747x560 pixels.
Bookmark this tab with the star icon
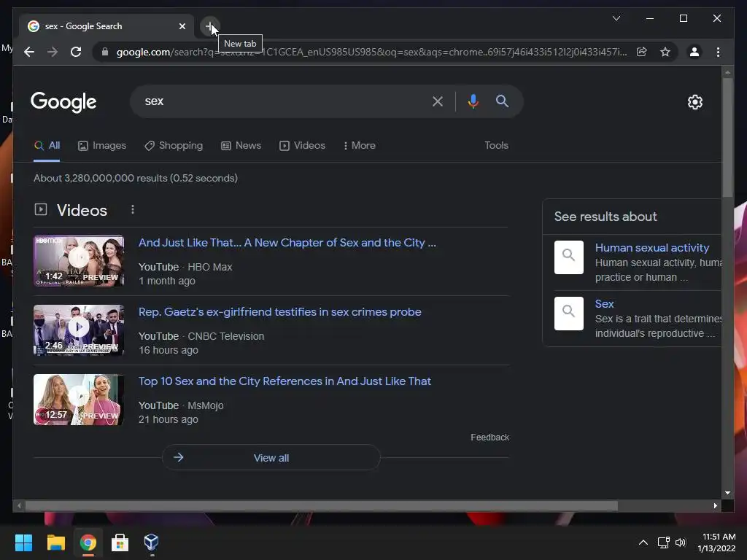665,52
